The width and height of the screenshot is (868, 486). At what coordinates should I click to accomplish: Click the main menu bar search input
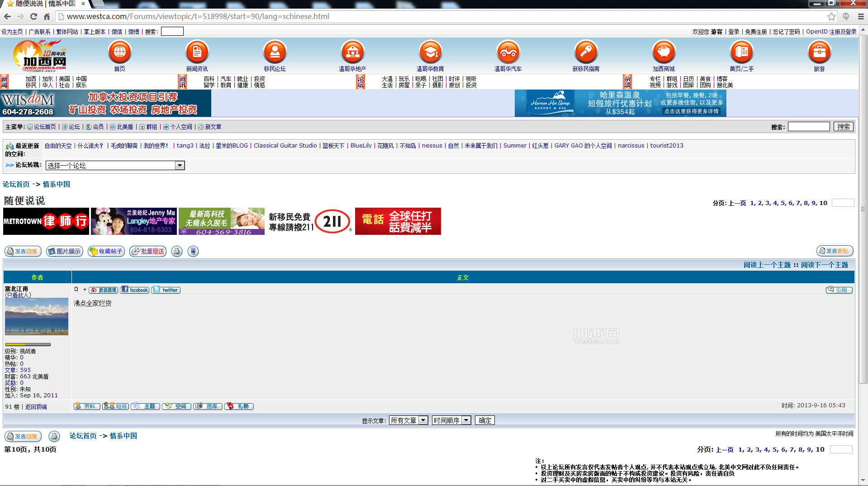tap(809, 127)
